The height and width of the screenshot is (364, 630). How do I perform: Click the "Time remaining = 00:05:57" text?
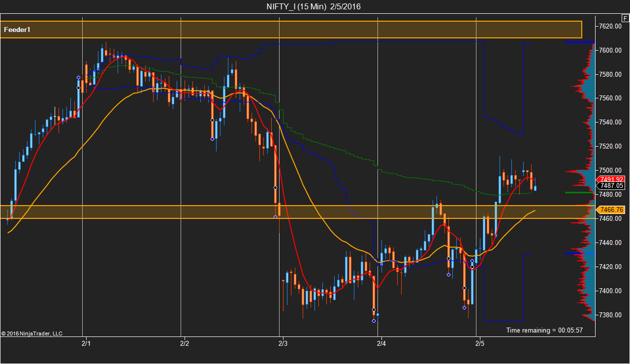pos(544,330)
